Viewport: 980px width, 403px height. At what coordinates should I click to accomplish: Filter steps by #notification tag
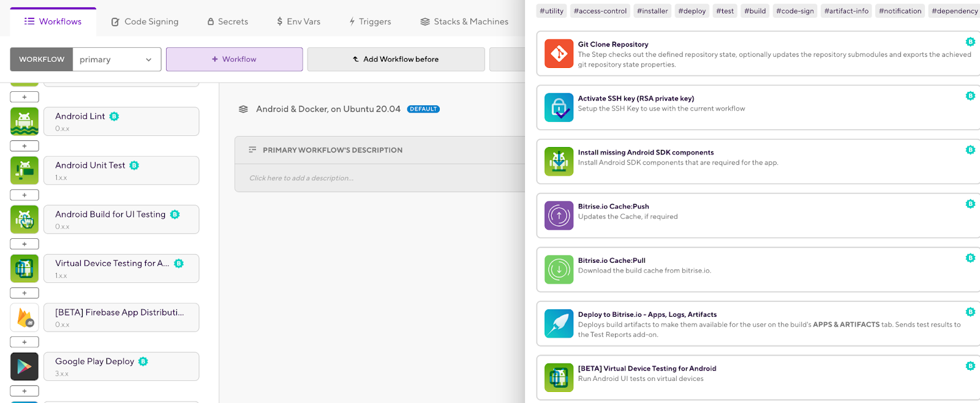pyautogui.click(x=900, y=11)
